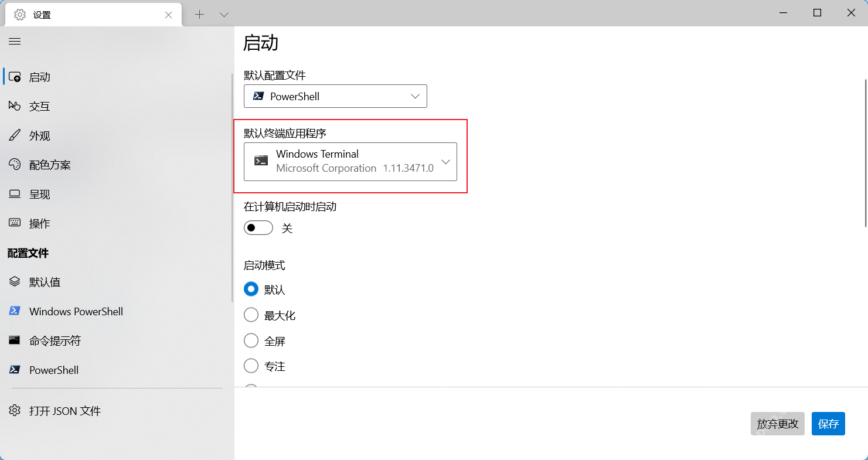Click the Interaction (交互) cursor icon
Screen dimensions: 868x460
(x=15, y=106)
